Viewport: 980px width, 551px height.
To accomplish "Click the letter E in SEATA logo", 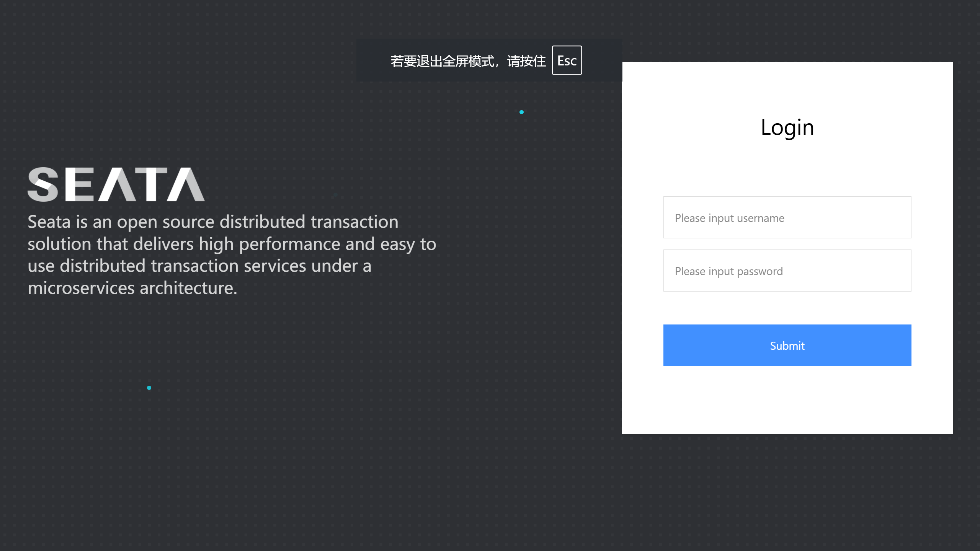I will 79,184.
